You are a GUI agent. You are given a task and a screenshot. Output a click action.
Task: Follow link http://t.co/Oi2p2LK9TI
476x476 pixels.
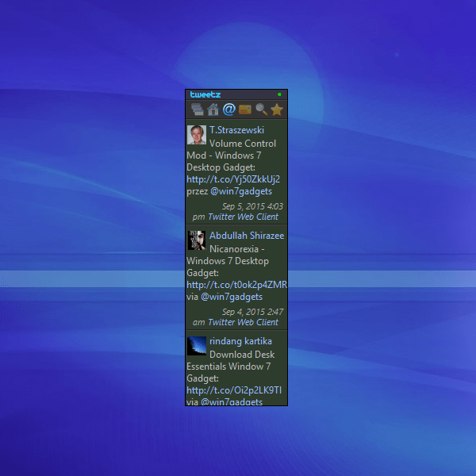click(234, 390)
